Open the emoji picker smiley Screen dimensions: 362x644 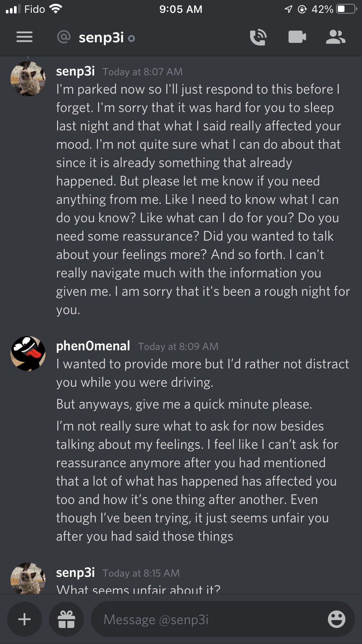[336, 619]
